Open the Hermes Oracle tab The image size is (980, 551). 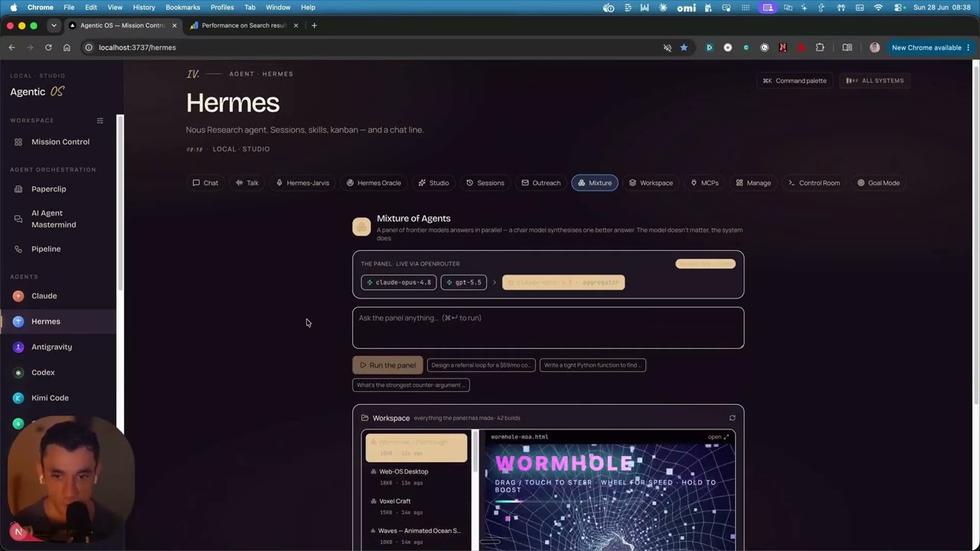tap(374, 183)
